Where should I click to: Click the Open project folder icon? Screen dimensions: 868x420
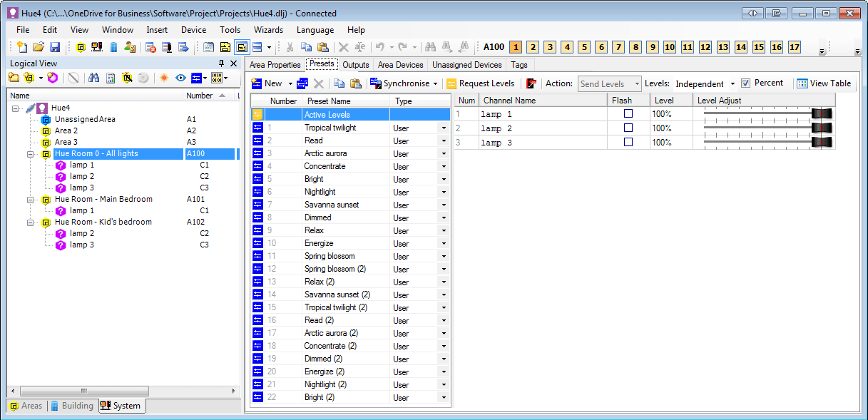click(39, 47)
